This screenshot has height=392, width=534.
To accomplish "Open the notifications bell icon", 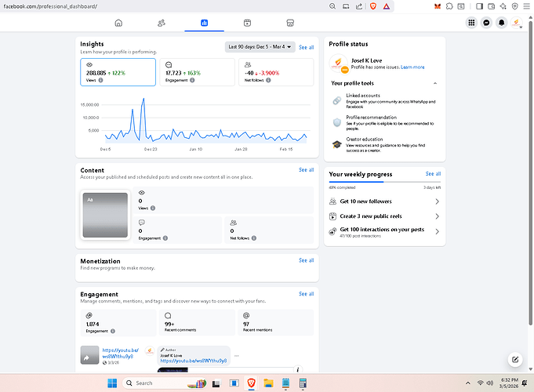I will (501, 24).
